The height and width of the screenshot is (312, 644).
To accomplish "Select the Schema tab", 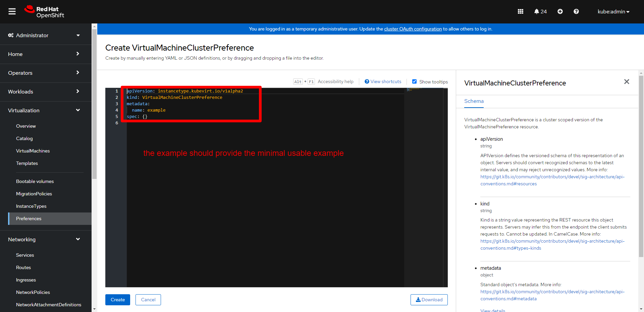I will (x=474, y=101).
